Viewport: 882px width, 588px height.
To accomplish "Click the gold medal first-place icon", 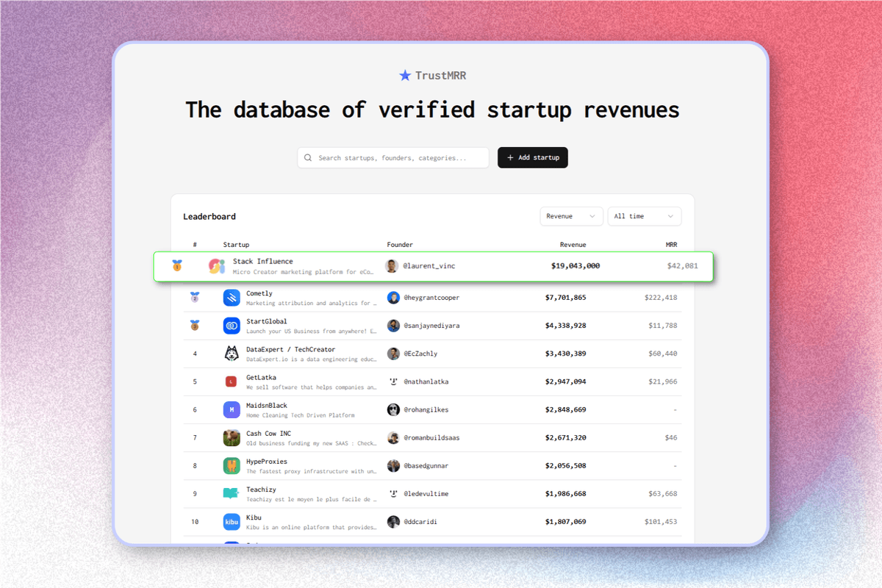I will point(177,266).
